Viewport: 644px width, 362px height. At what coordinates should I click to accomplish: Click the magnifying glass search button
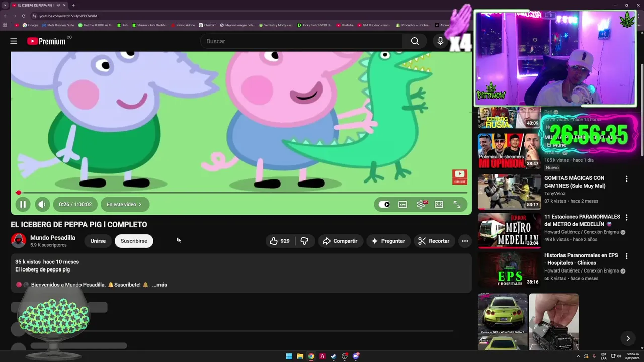point(415,41)
